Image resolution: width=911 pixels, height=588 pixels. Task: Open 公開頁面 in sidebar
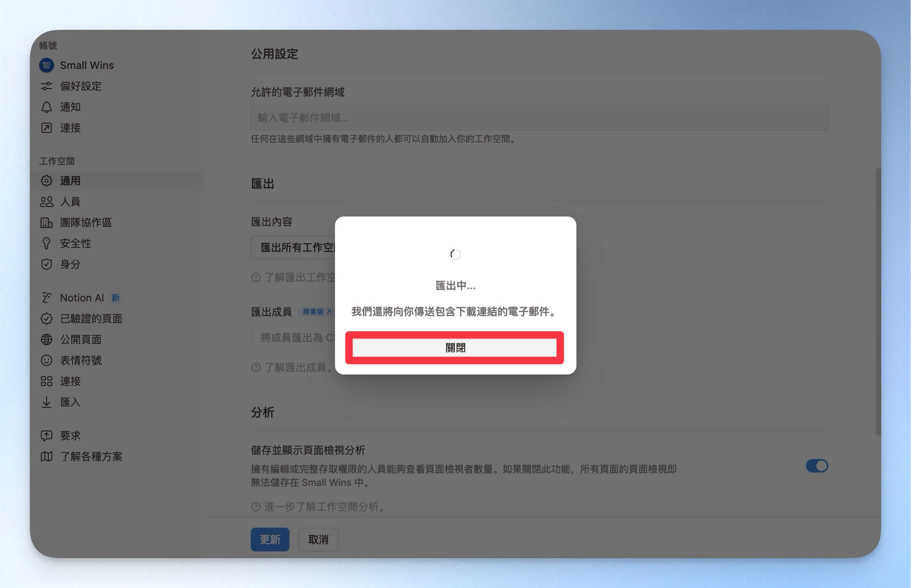[80, 339]
